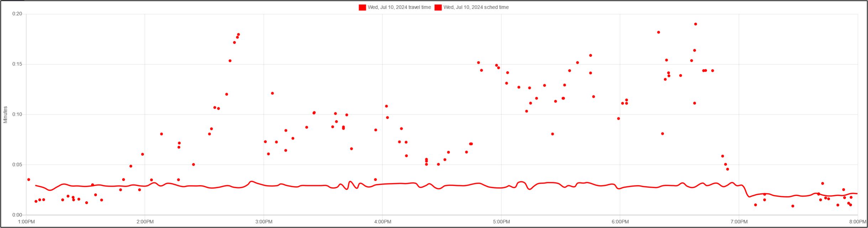Click the 0:20 y-axis label

pos(17,14)
